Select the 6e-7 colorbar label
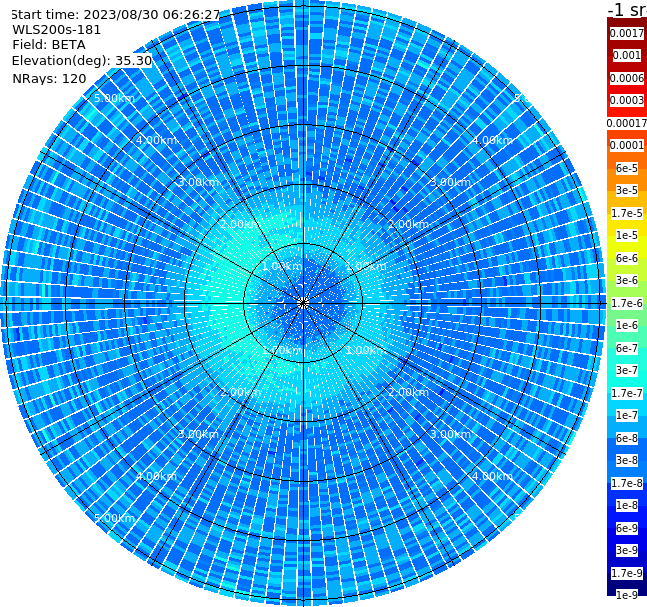This screenshot has width=647, height=607. pos(627,348)
